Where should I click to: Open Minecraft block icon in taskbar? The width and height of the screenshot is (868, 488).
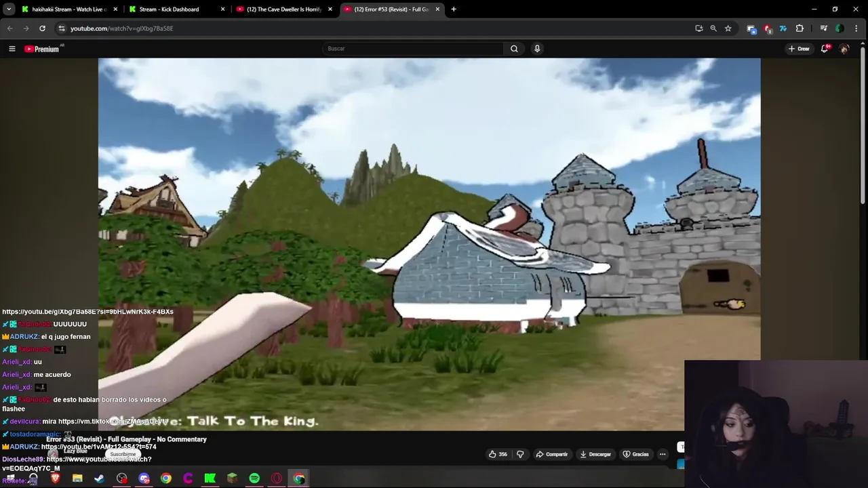pyautogui.click(x=232, y=478)
